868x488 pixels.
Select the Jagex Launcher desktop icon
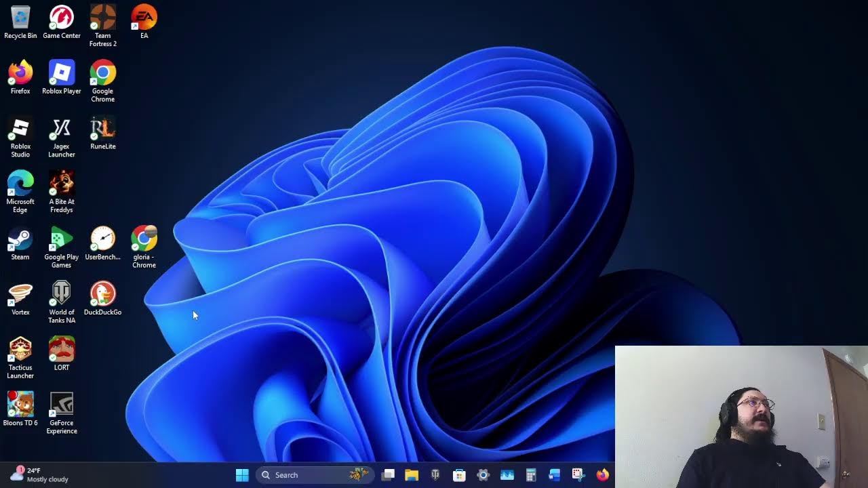coord(62,138)
